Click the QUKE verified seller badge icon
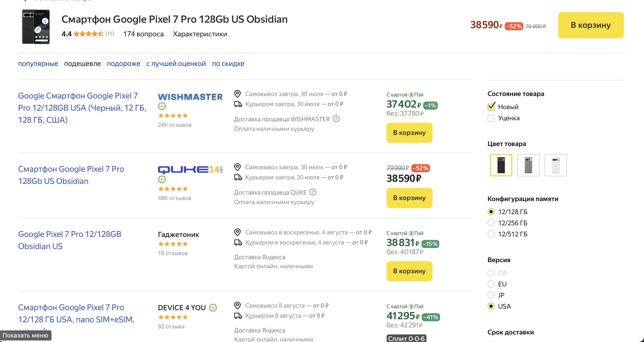Image resolution: width=644 pixels, height=342 pixels. pyautogui.click(x=162, y=179)
